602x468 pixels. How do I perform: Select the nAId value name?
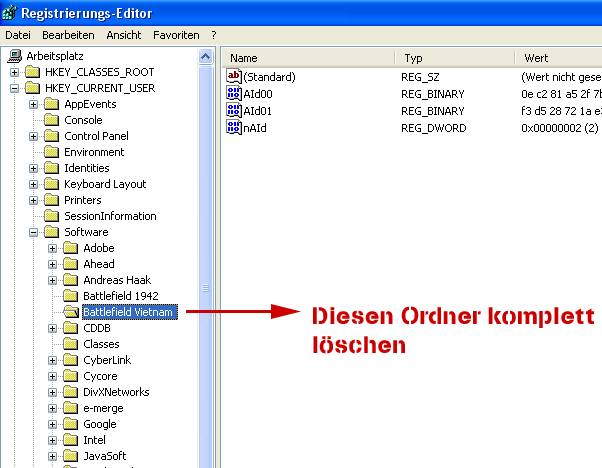(x=255, y=128)
